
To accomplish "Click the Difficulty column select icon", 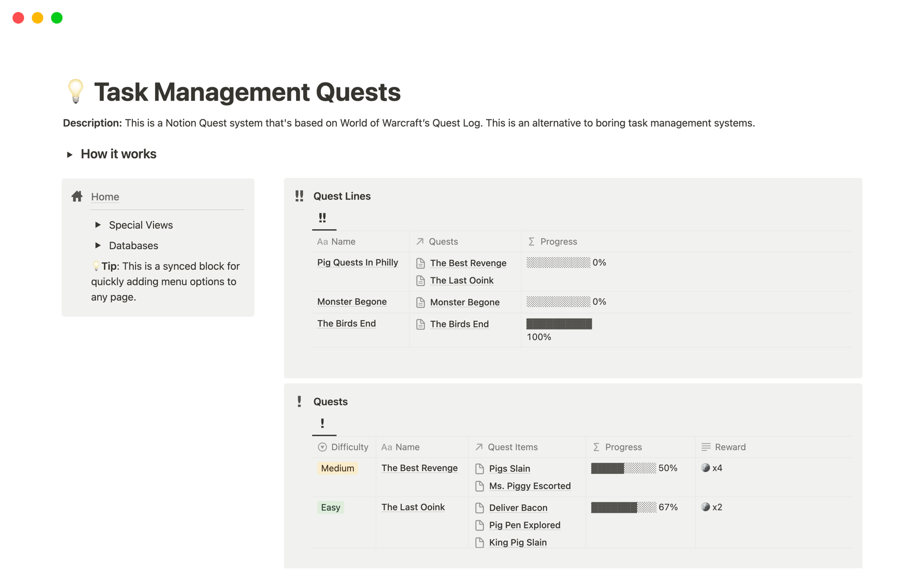I will pyautogui.click(x=322, y=447).
